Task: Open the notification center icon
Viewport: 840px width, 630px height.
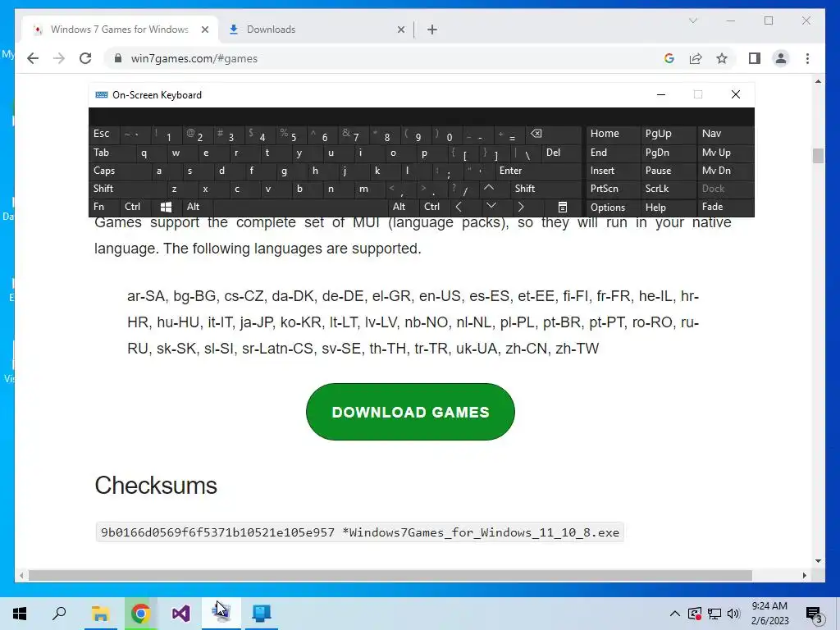Action: point(814,614)
